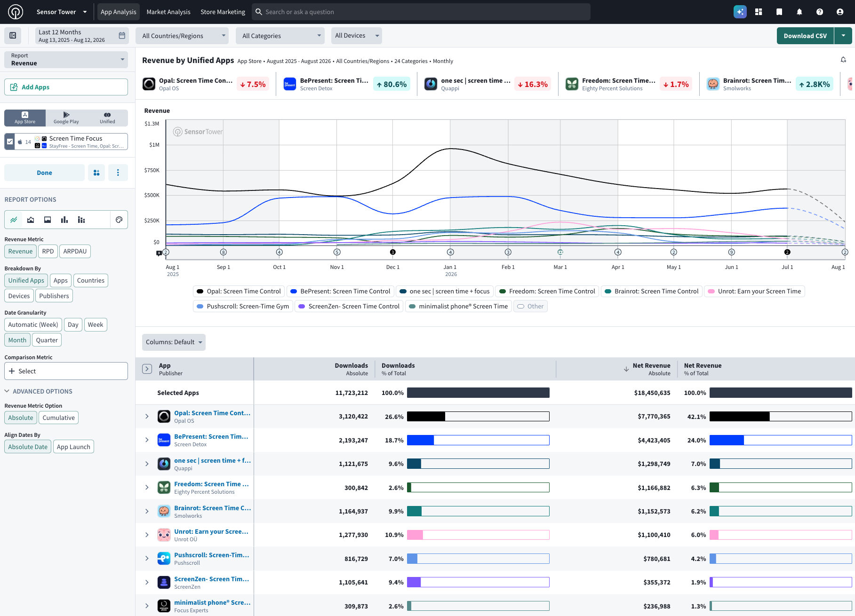Click the Opal app icon in table

click(164, 416)
